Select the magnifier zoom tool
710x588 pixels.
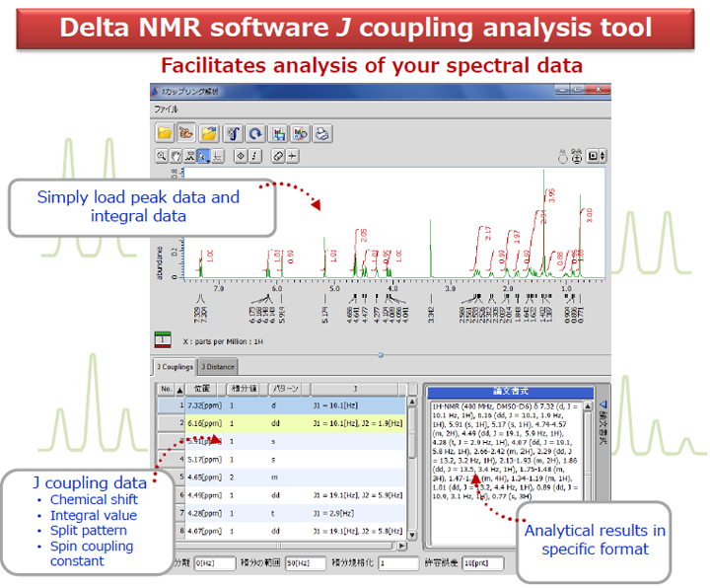tap(161, 156)
